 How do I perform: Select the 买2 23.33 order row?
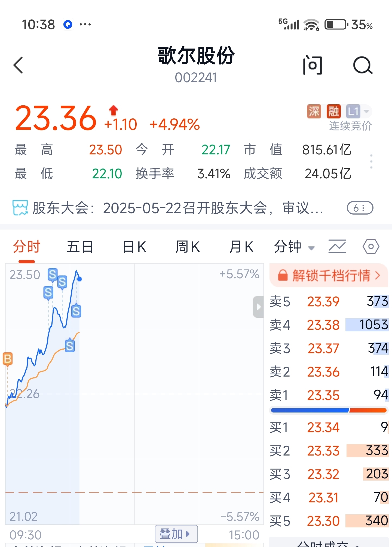click(329, 451)
